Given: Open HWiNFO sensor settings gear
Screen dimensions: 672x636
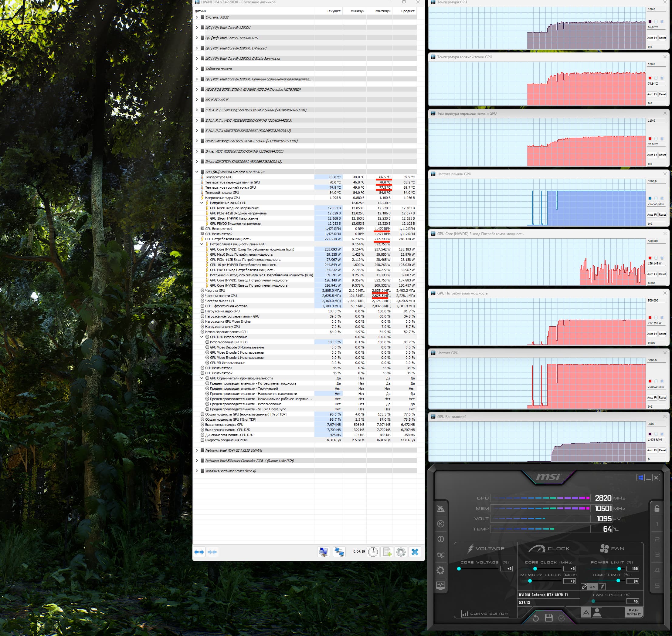Looking at the screenshot, I should tap(401, 552).
